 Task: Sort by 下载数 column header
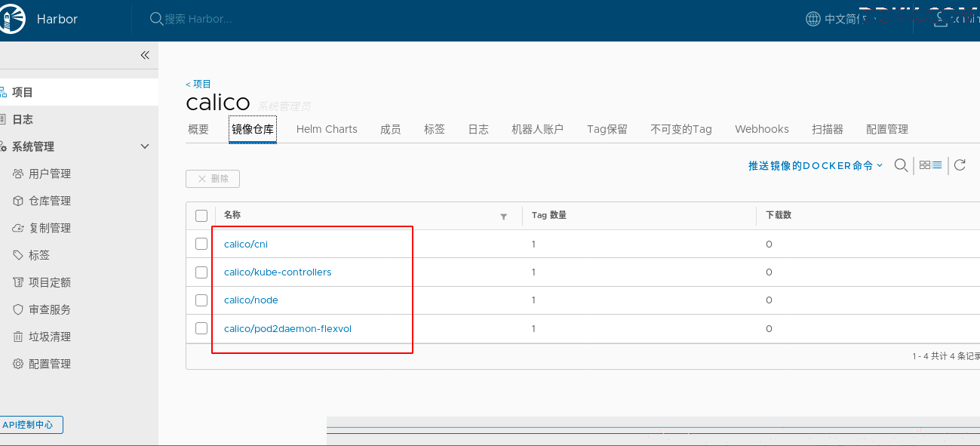[x=779, y=215]
